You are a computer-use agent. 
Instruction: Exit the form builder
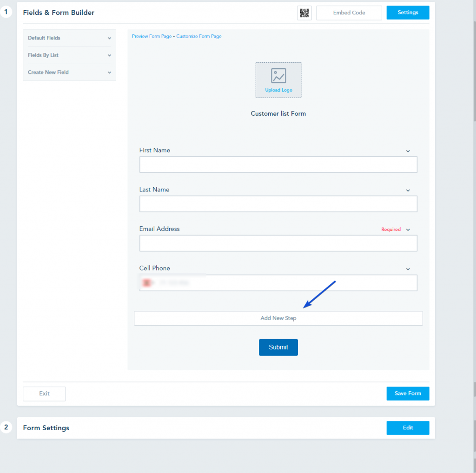click(44, 394)
